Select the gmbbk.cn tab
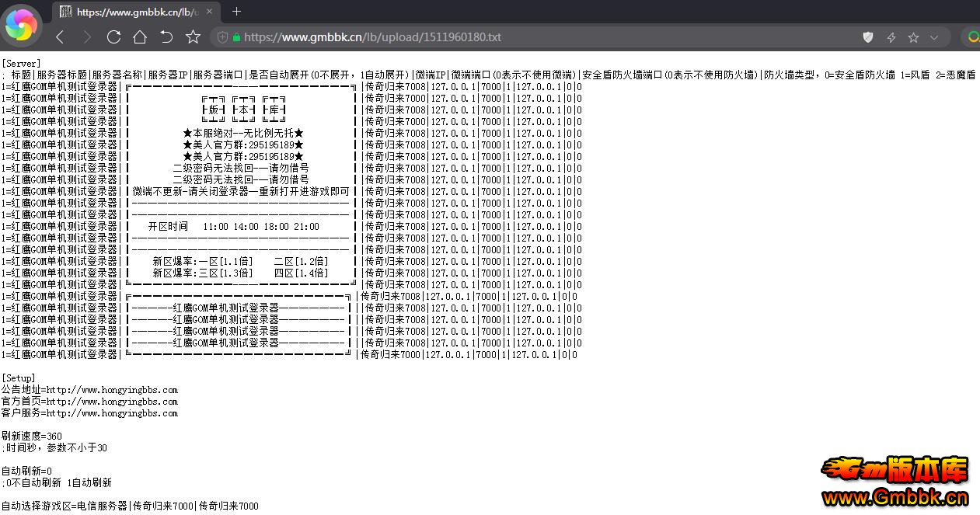 [x=138, y=12]
